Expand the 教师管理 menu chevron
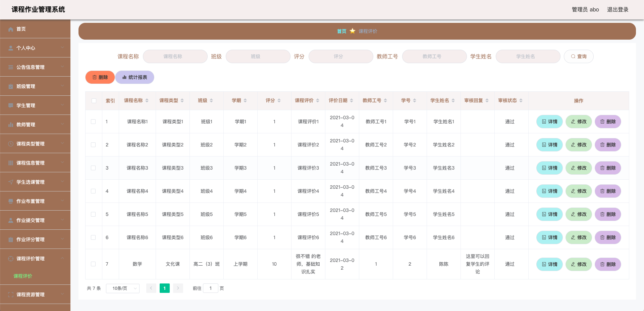Image resolution: width=644 pixels, height=311 pixels. point(62,124)
